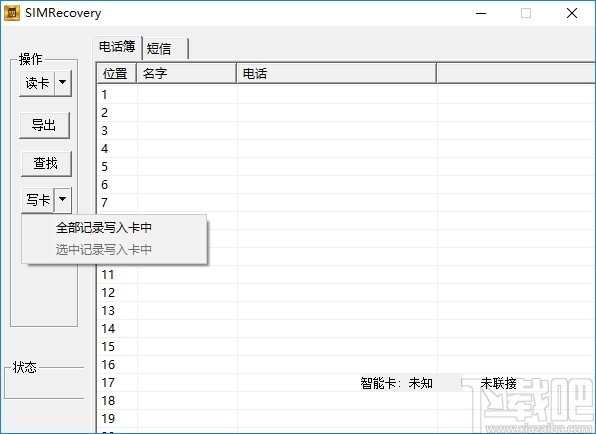596x434 pixels.
Task: Expand the 读卡 dropdown arrow
Action: [63, 83]
